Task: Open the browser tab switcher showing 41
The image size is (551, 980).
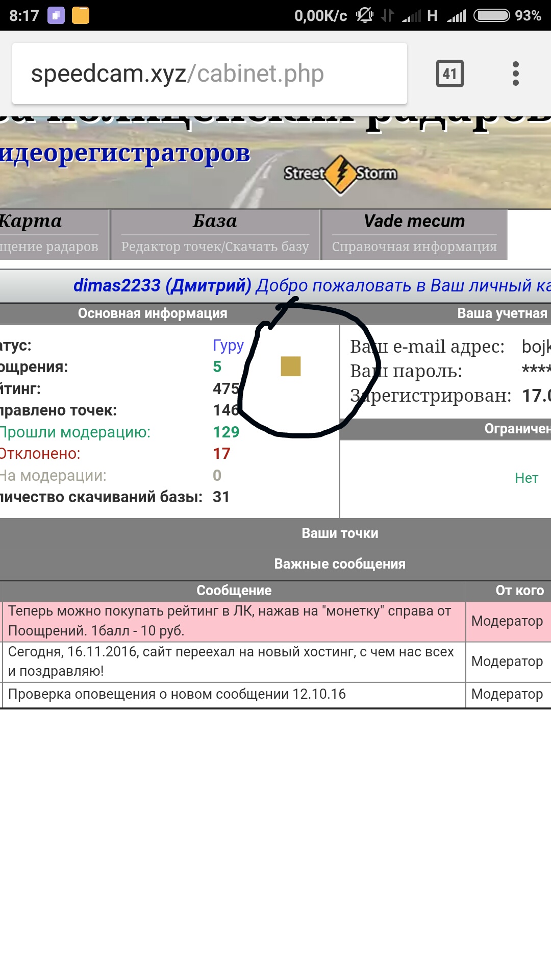Action: (449, 73)
